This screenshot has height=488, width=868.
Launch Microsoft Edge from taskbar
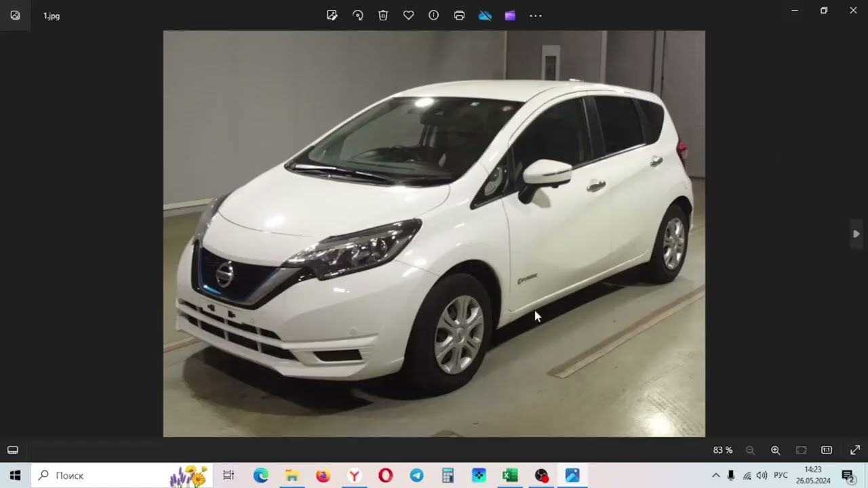point(261,475)
